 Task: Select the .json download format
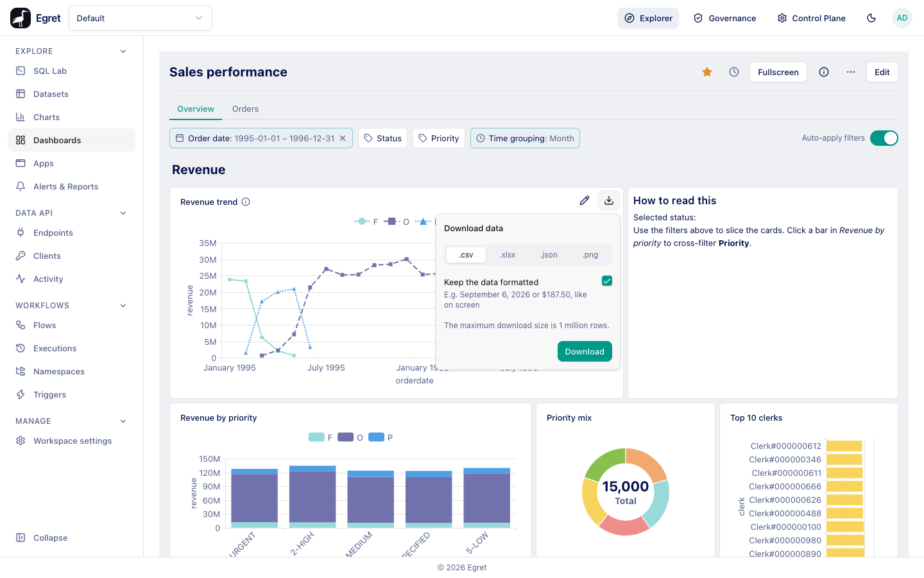pyautogui.click(x=549, y=255)
